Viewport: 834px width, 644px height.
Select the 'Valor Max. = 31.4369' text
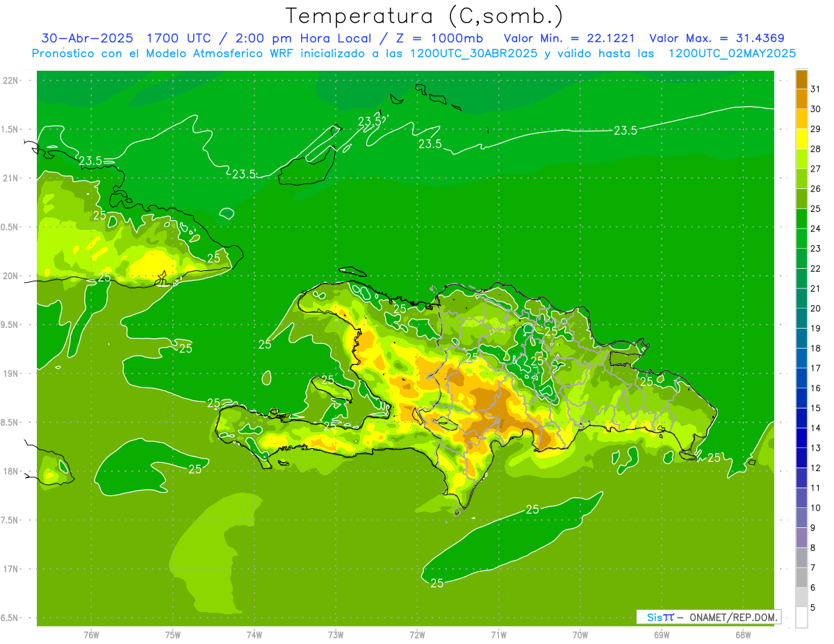[717, 38]
